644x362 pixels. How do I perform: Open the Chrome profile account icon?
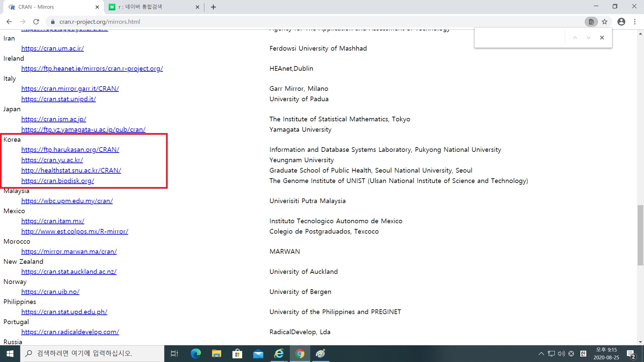(621, 22)
